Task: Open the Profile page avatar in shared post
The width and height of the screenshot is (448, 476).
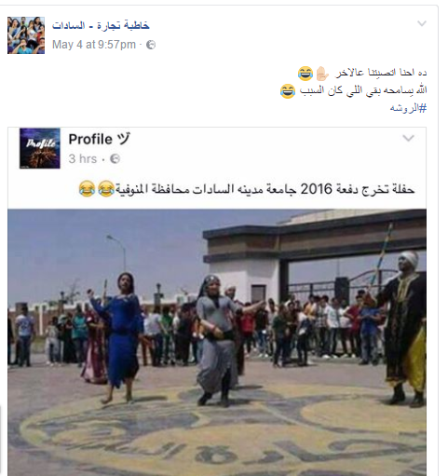Action: point(40,148)
